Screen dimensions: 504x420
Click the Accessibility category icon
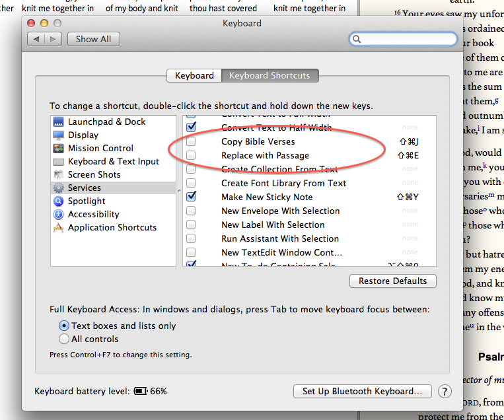tap(58, 214)
